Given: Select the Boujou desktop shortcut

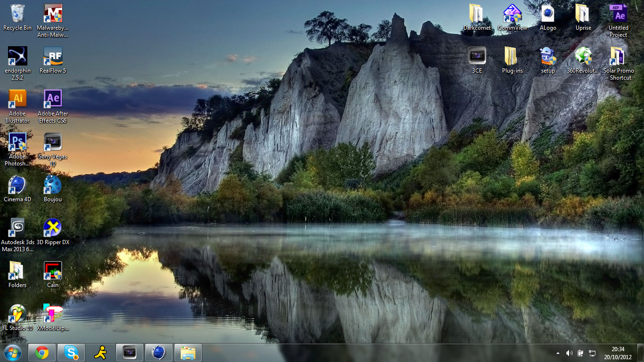Looking at the screenshot, I should [x=53, y=189].
